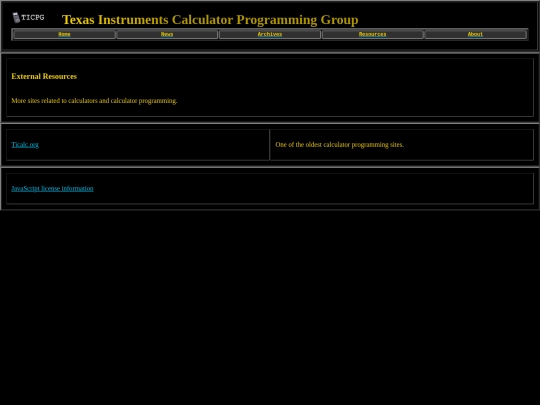Go to the News page

(x=167, y=34)
